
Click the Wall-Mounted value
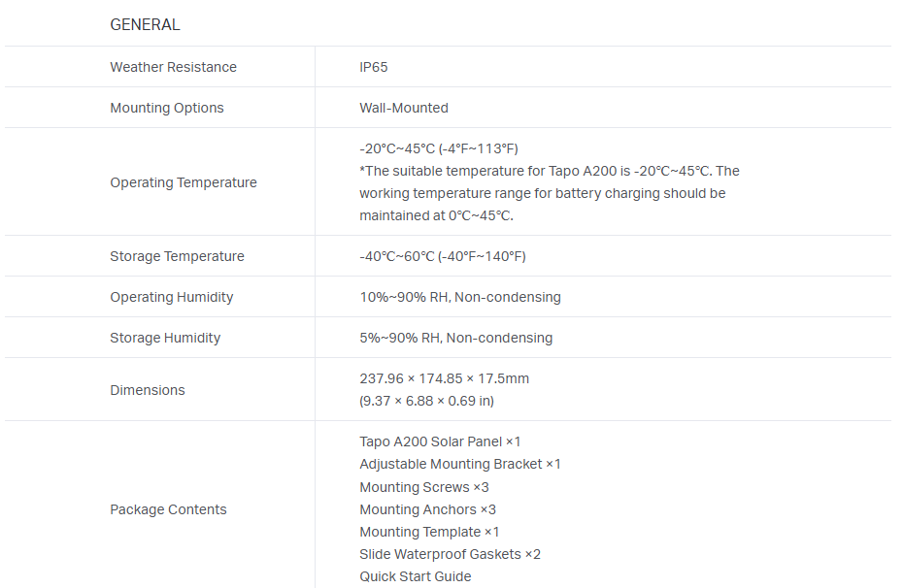[404, 108]
